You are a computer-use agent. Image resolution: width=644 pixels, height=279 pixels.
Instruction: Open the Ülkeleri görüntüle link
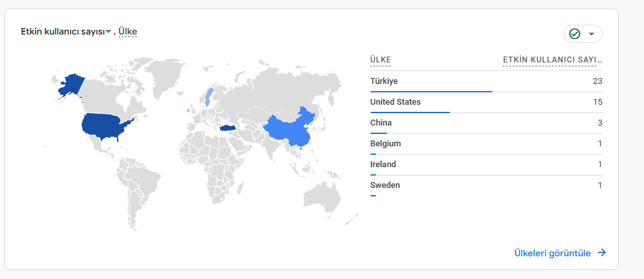pyautogui.click(x=552, y=253)
